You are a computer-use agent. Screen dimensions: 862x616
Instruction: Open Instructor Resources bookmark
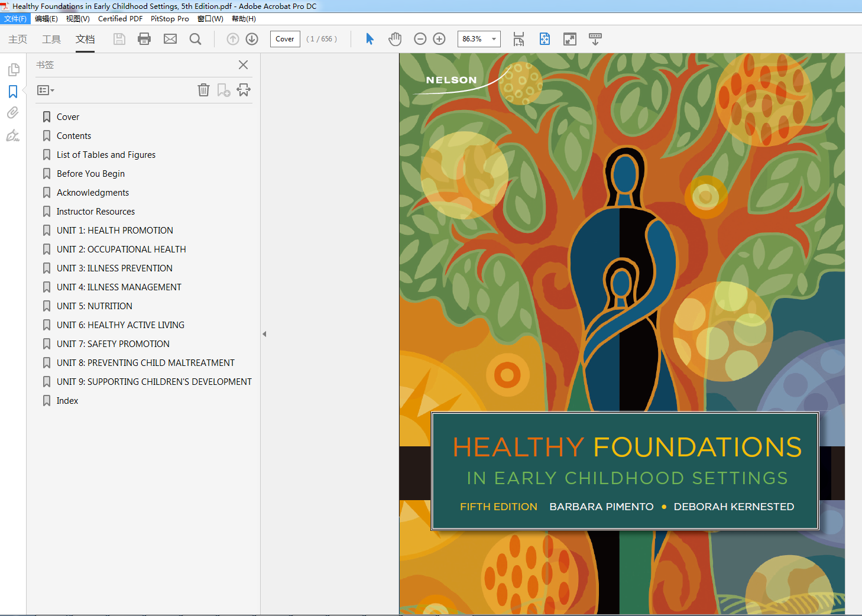click(x=96, y=212)
